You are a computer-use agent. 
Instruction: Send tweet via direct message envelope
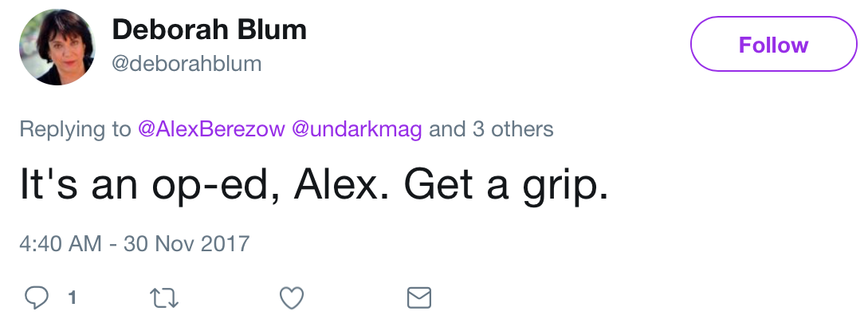419,298
